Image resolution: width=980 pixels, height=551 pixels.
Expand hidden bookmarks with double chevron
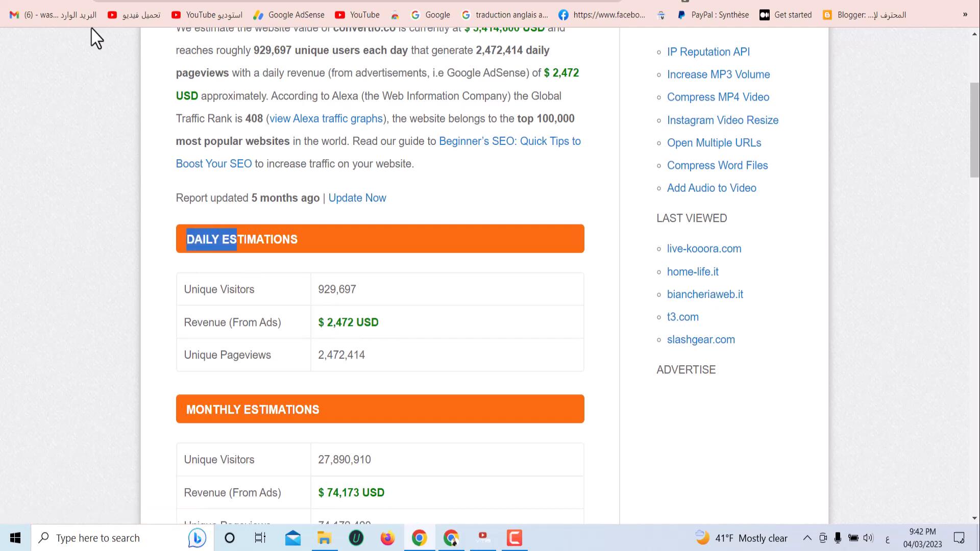click(x=965, y=15)
